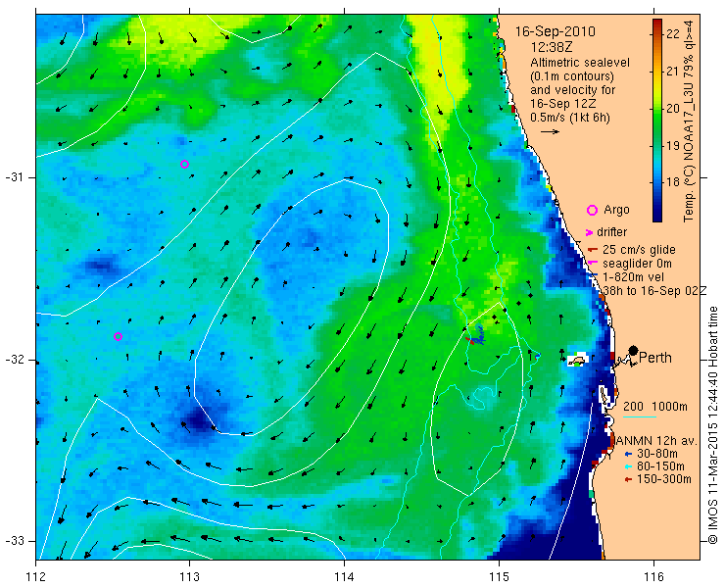Click the 116 longitude axis label
This screenshot has height=588, width=725.
pos(653,577)
